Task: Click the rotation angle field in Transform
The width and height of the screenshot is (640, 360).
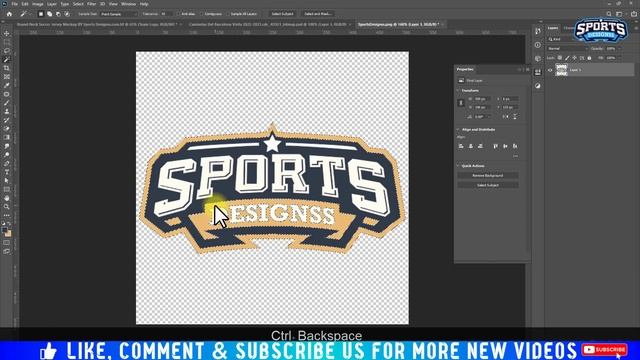Action: [x=482, y=117]
